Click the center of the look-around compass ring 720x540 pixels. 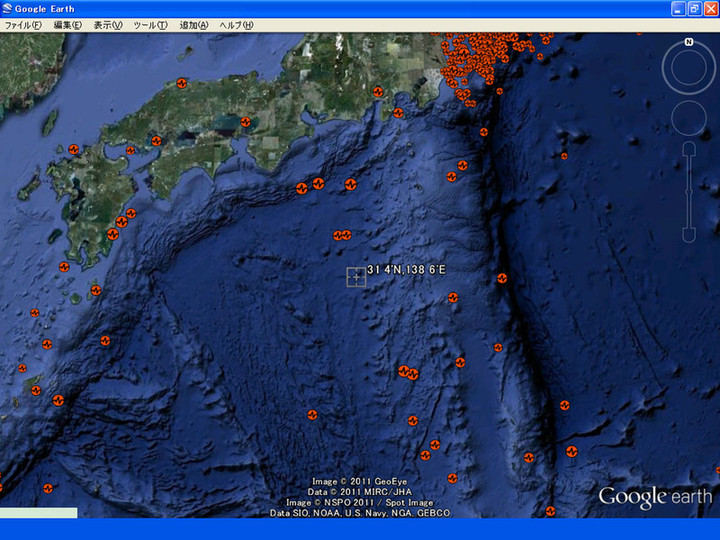click(x=689, y=68)
